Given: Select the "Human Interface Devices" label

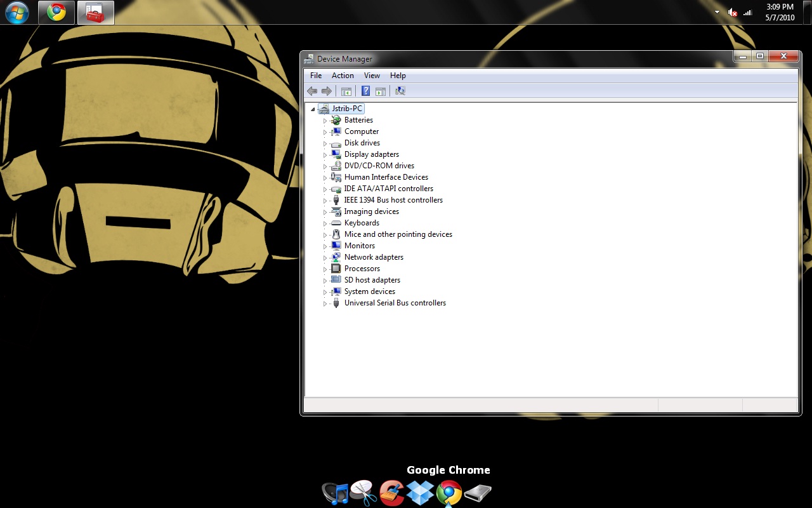Looking at the screenshot, I should pyautogui.click(x=386, y=177).
